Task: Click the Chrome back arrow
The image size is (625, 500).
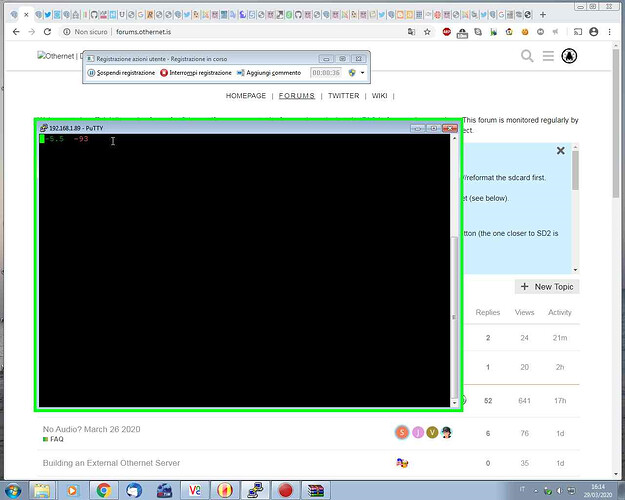Action: 16,31
